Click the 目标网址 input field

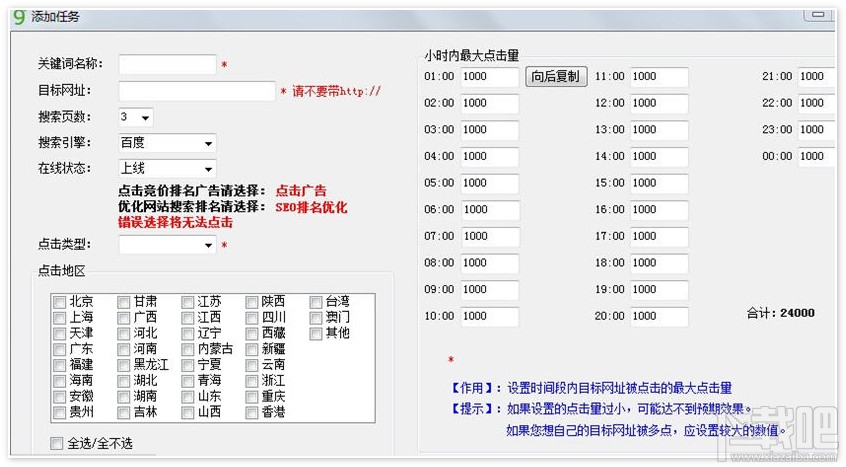(x=197, y=91)
